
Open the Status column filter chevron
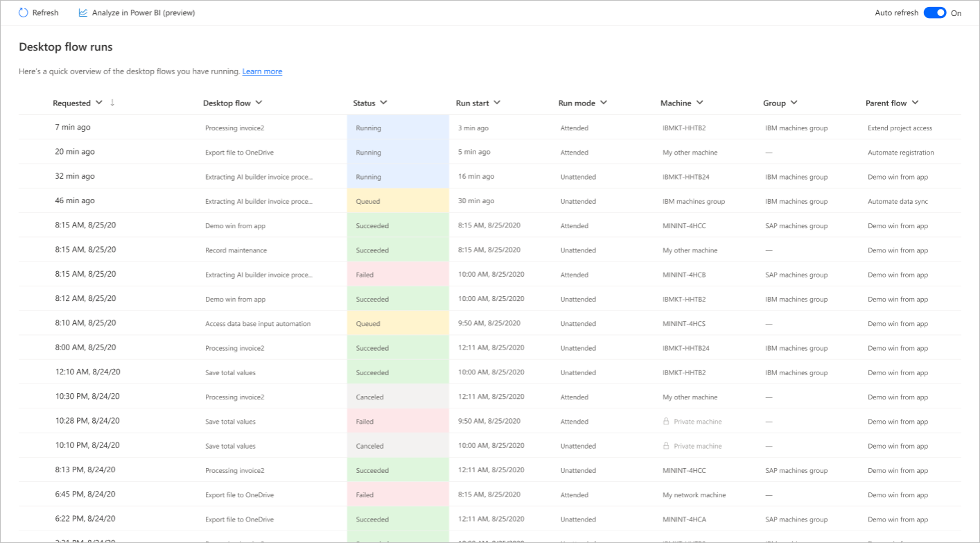pos(383,103)
